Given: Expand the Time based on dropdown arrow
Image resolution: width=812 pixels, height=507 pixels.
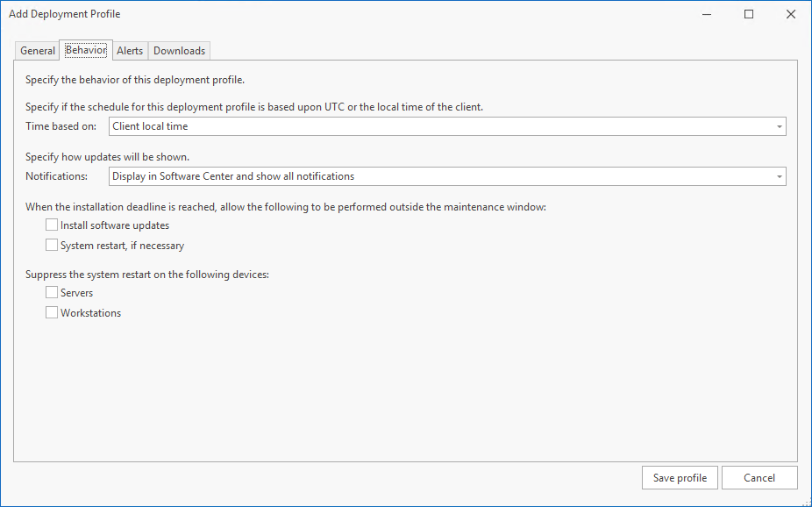Looking at the screenshot, I should pyautogui.click(x=779, y=126).
